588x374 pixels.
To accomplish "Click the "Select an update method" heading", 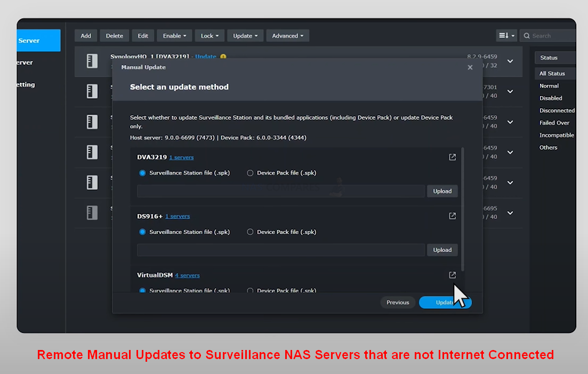I will pyautogui.click(x=179, y=87).
